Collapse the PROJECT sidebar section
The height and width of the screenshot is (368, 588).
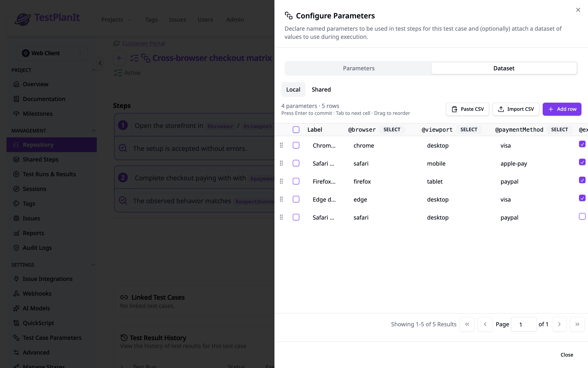click(x=93, y=70)
